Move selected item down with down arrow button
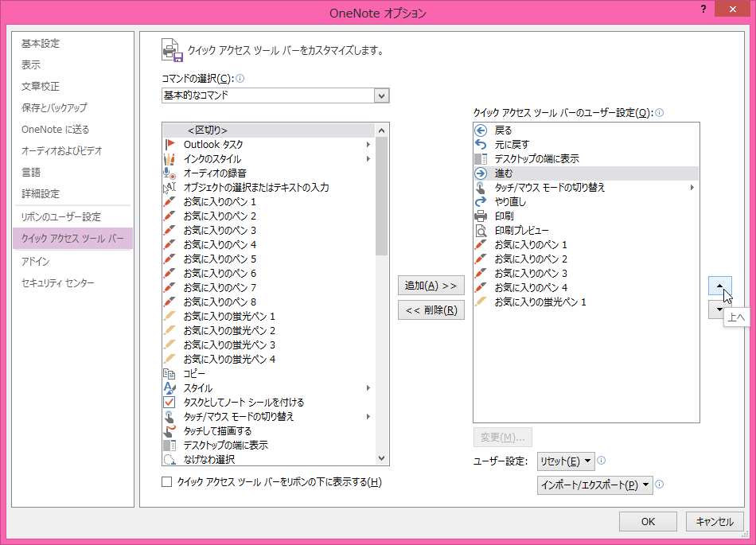 pyautogui.click(x=716, y=309)
